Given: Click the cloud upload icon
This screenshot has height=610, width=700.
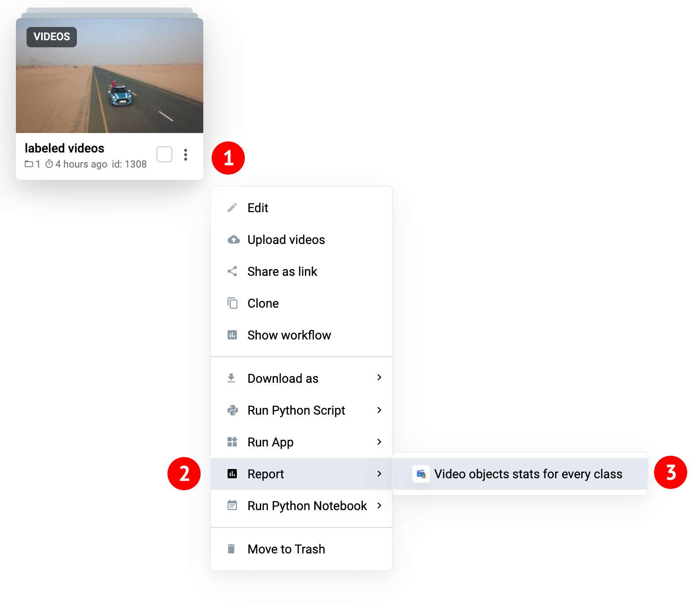Looking at the screenshot, I should [233, 240].
